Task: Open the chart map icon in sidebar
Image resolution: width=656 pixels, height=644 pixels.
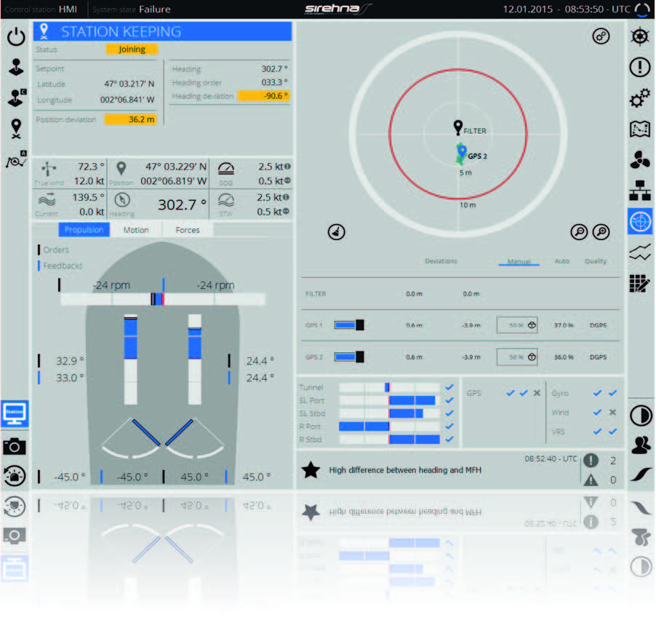Action: pos(639,130)
